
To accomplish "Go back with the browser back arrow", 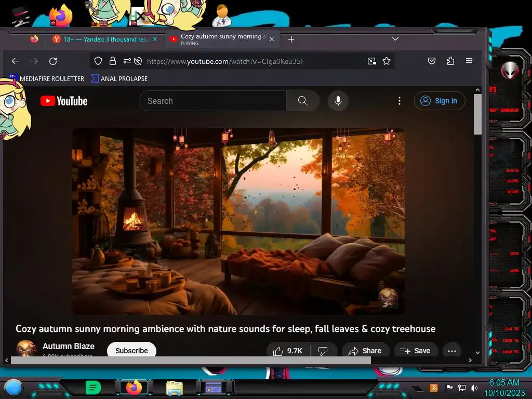I will [x=15, y=61].
